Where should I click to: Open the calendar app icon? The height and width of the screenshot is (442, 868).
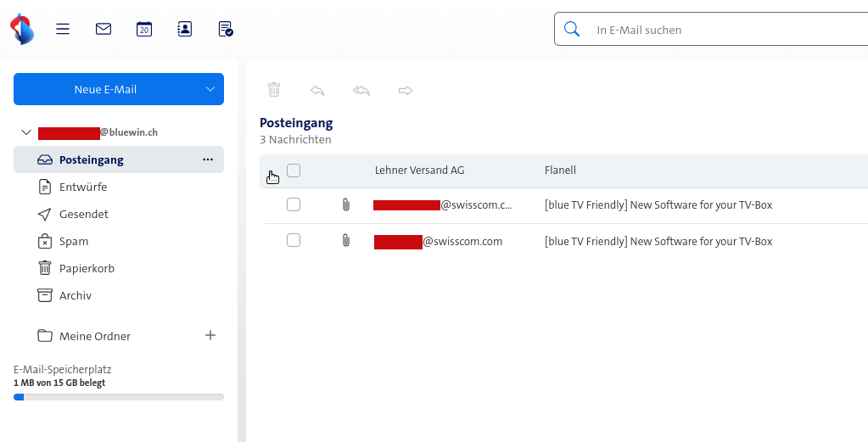coord(144,29)
